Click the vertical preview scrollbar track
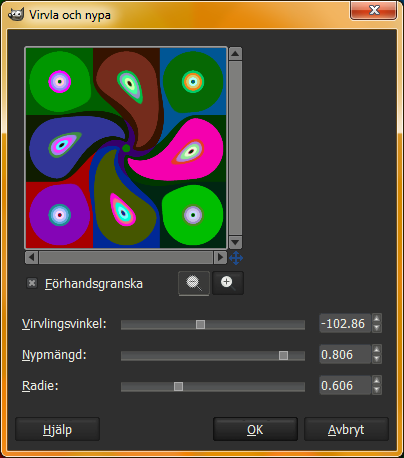 coord(235,148)
